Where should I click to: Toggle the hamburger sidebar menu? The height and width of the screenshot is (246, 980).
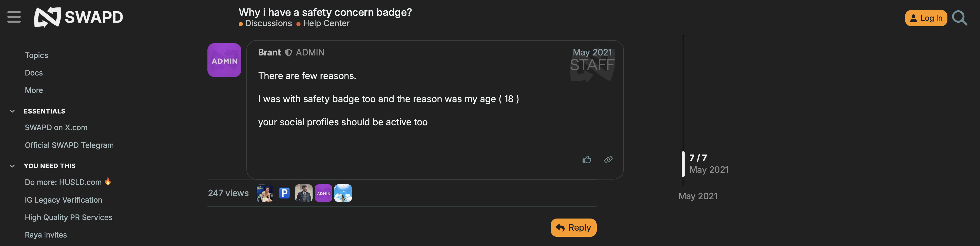[x=14, y=17]
